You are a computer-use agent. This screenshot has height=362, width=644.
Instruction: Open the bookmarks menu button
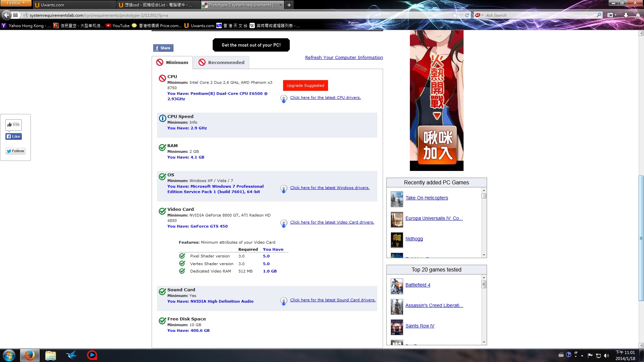coord(612,15)
